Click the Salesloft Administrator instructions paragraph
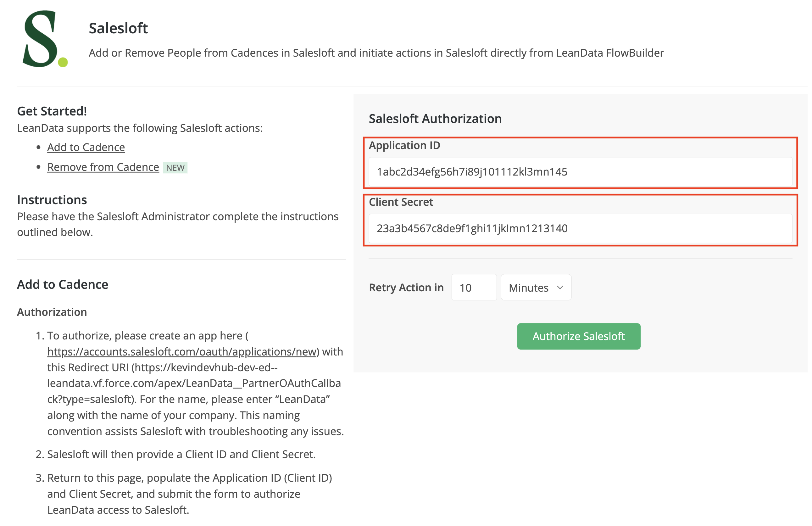The height and width of the screenshot is (526, 812). point(178,224)
